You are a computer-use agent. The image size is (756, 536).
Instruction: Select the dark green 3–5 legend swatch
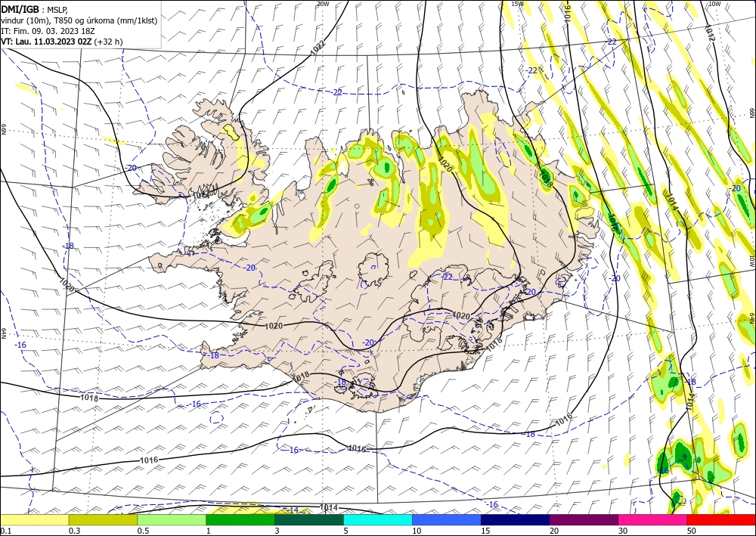tap(309, 520)
